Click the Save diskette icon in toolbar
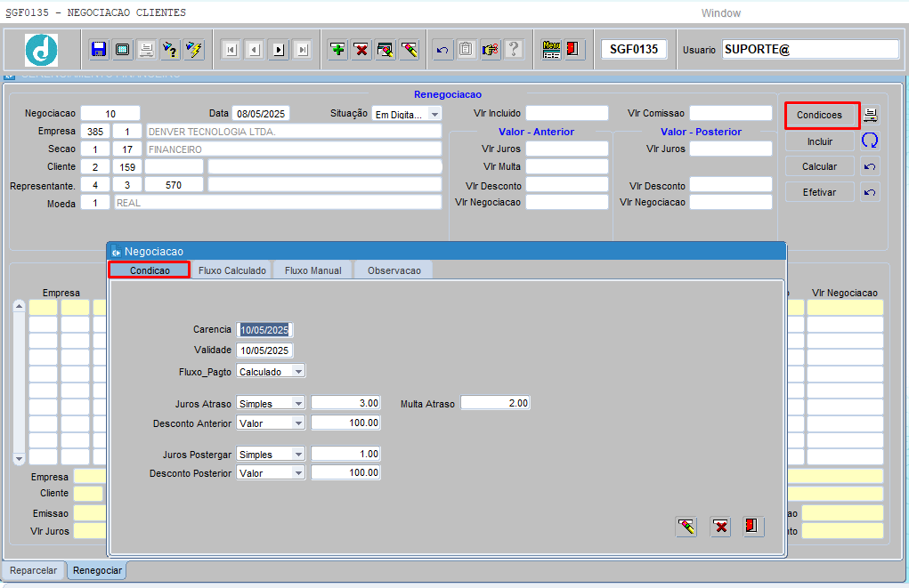Viewport: 909px width, 588px height. click(x=99, y=49)
